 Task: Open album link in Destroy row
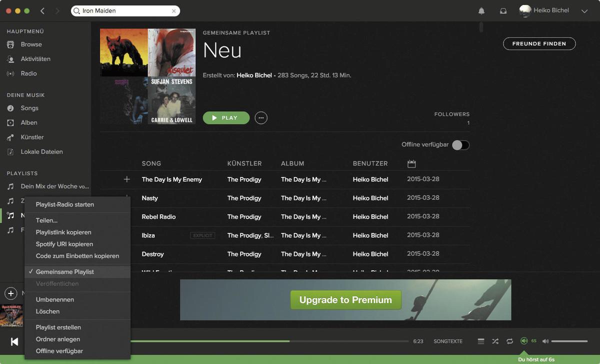point(303,254)
